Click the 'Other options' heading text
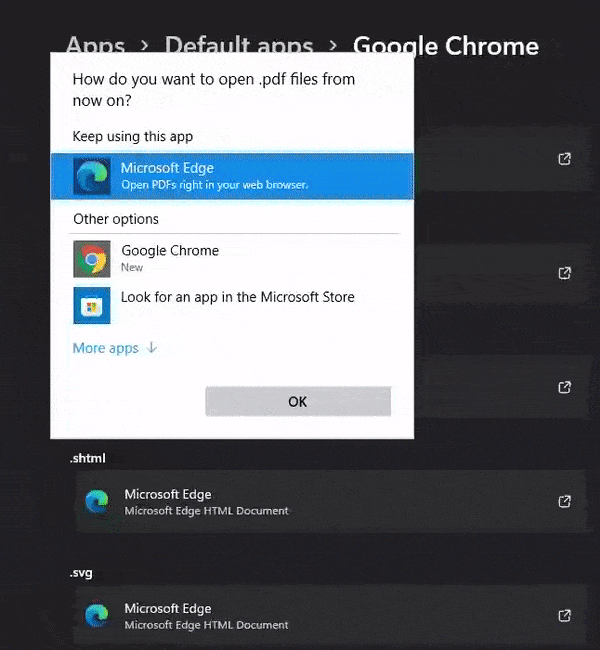600x650 pixels. pos(116,219)
